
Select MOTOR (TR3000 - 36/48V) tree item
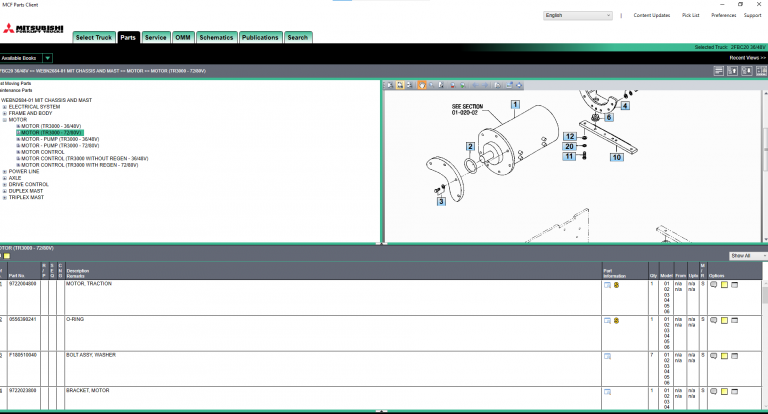click(x=51, y=126)
